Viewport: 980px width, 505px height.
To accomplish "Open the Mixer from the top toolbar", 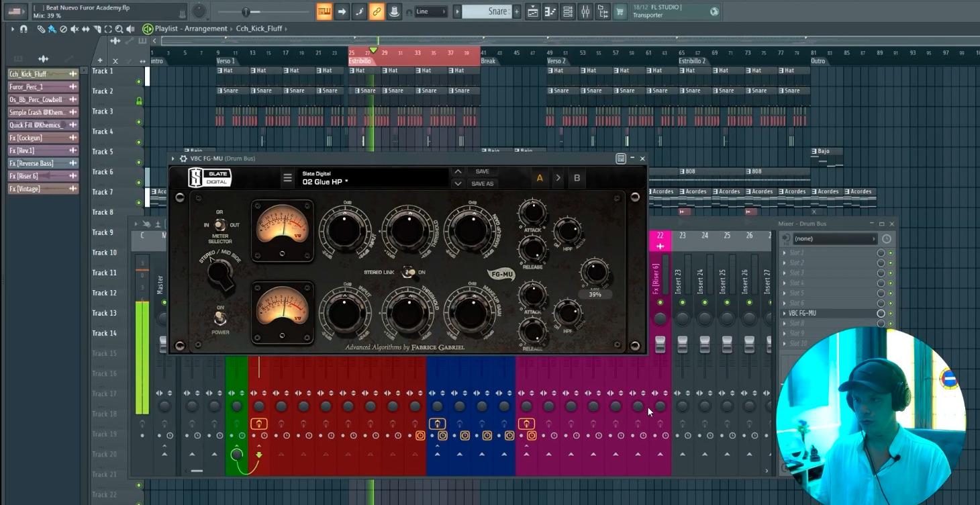I will click(585, 11).
